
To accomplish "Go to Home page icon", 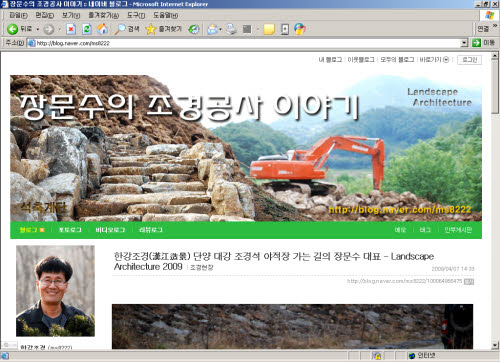I will (102, 29).
